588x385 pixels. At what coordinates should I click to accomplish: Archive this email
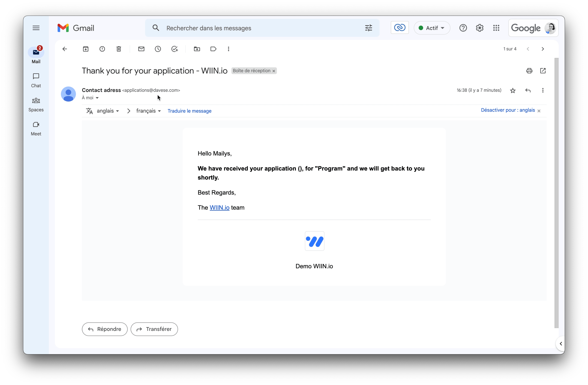[x=85, y=49]
